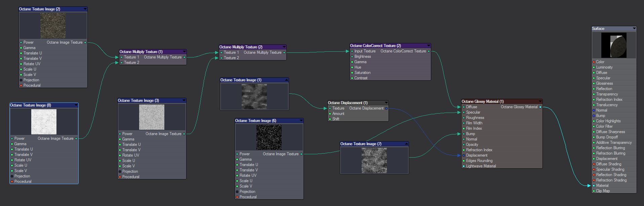Click Texture 1 input socket on Multiply Texture (2)

(222, 52)
